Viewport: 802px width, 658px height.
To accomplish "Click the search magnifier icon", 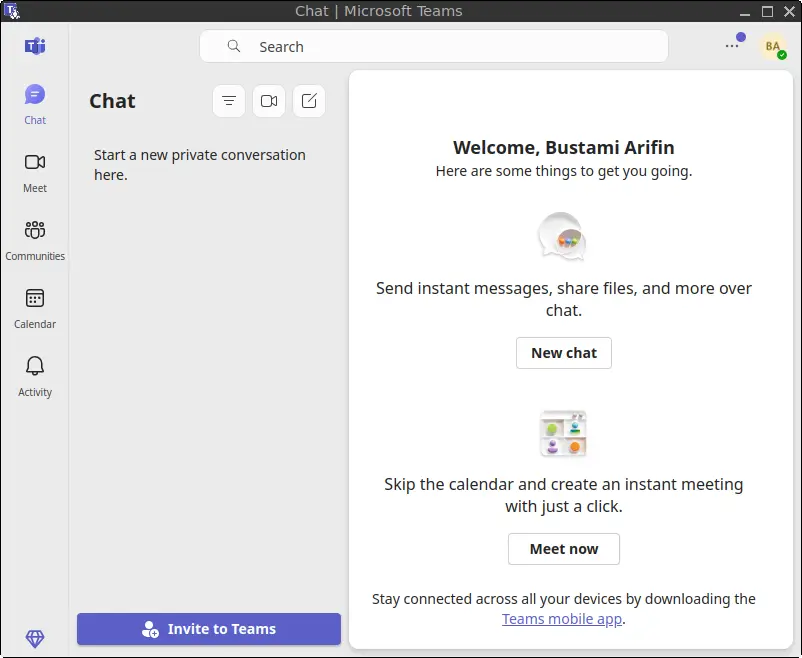I will point(234,47).
